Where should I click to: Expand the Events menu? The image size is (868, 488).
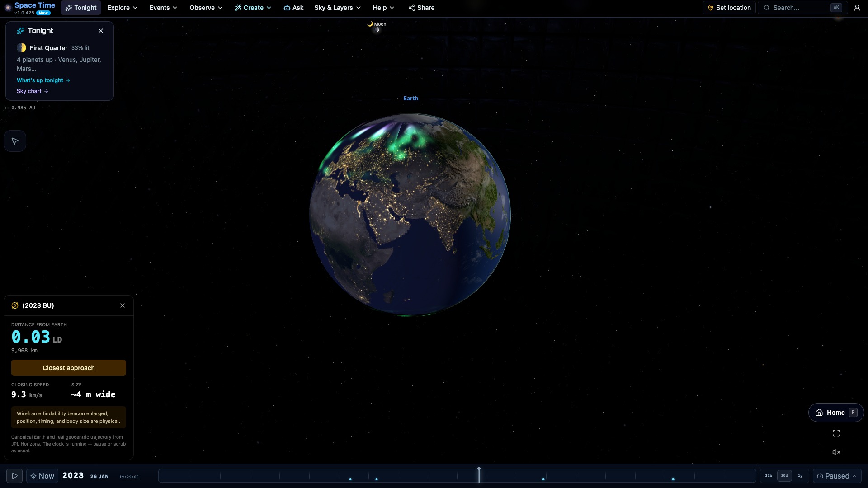[163, 8]
